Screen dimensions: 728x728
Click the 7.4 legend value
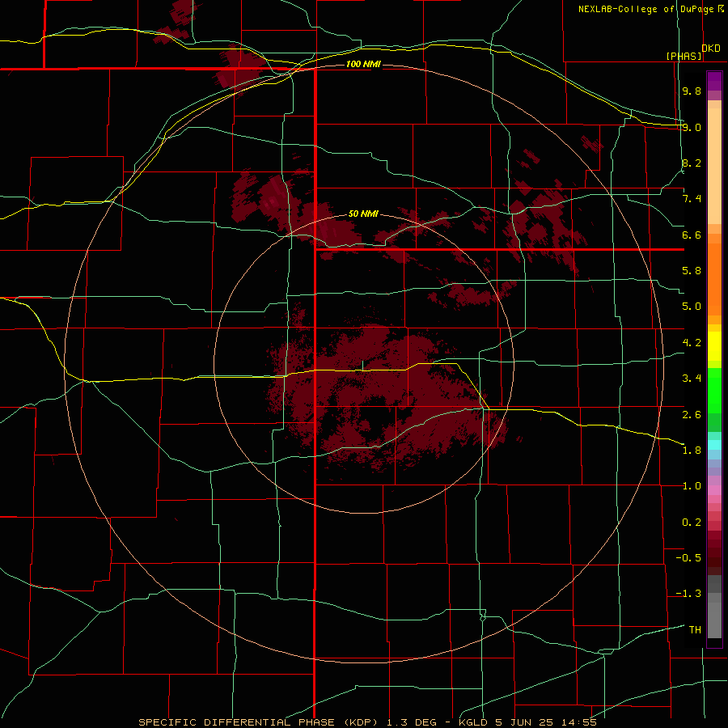(x=692, y=199)
